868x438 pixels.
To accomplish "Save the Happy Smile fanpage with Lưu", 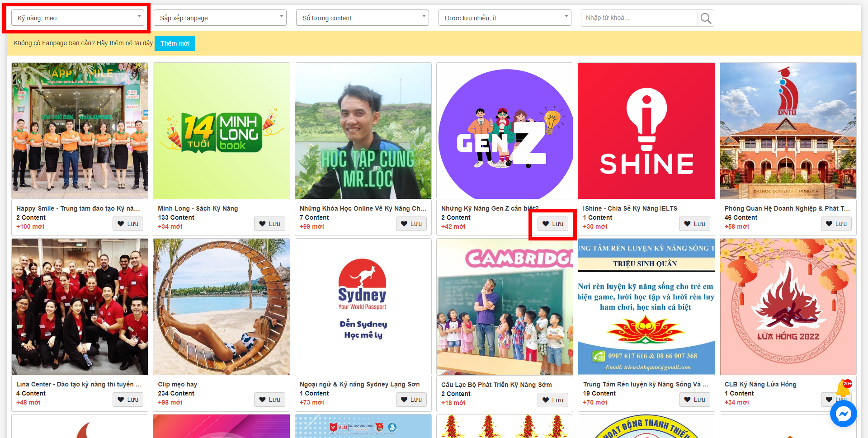I will point(128,224).
